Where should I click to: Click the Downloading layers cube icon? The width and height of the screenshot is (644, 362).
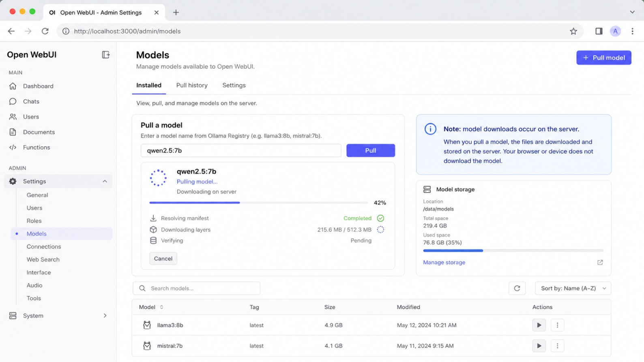coord(153,229)
